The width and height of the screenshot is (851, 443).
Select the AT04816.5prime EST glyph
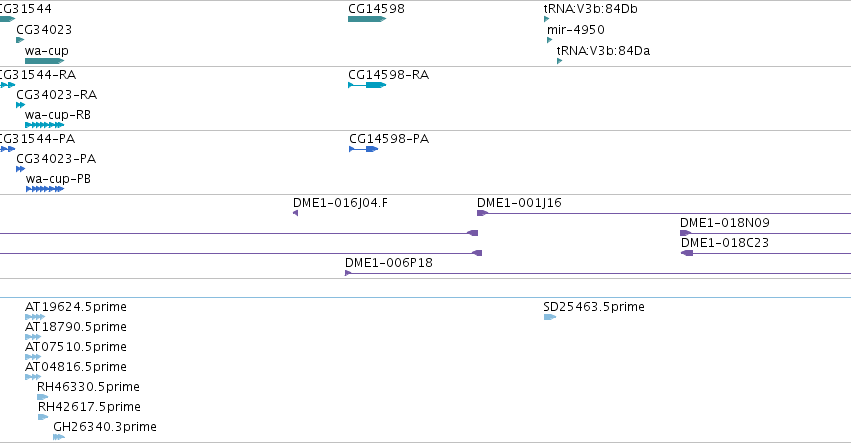click(x=33, y=377)
